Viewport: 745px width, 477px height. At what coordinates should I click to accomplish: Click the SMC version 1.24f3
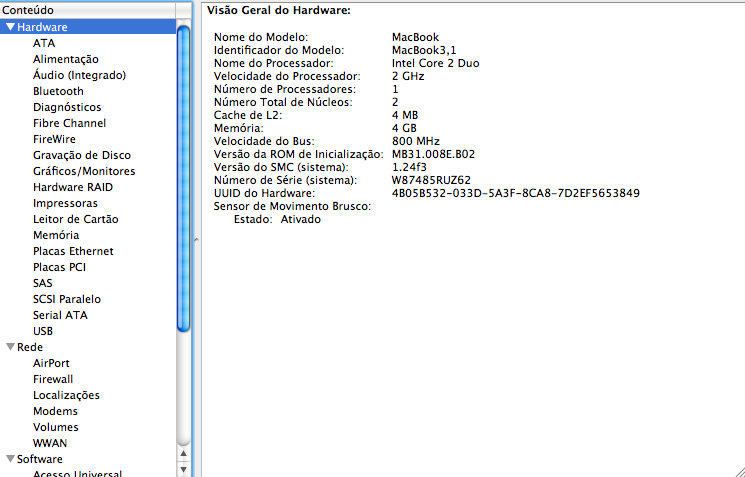(409, 167)
